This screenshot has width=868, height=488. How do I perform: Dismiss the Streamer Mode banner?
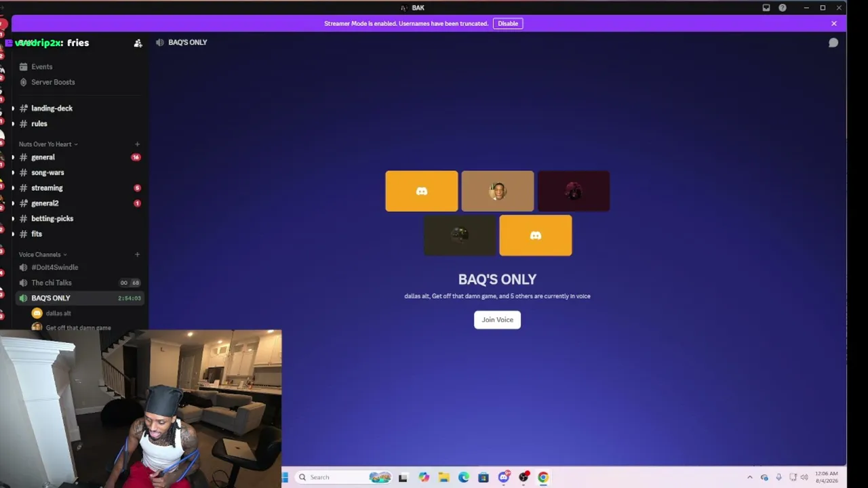[x=834, y=24]
